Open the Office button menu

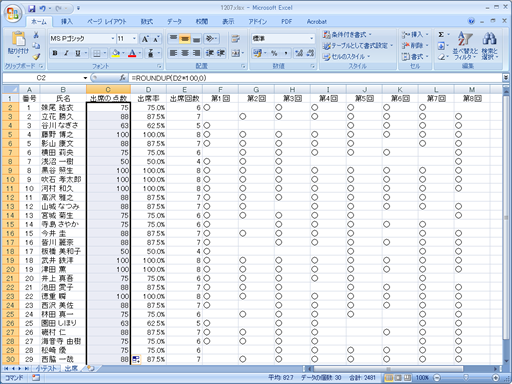(x=13, y=13)
